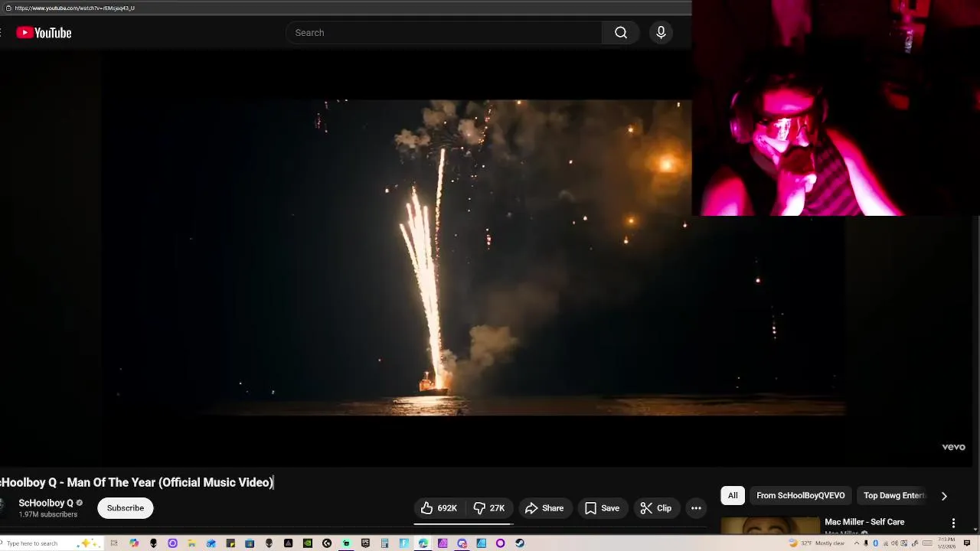Click into the YouTube Search field
The height and width of the screenshot is (551, 980).
(x=444, y=33)
